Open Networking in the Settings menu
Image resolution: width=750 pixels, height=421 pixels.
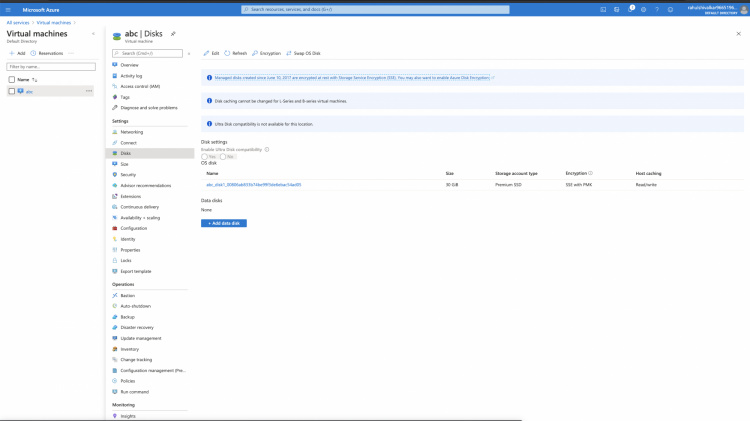[x=132, y=132]
